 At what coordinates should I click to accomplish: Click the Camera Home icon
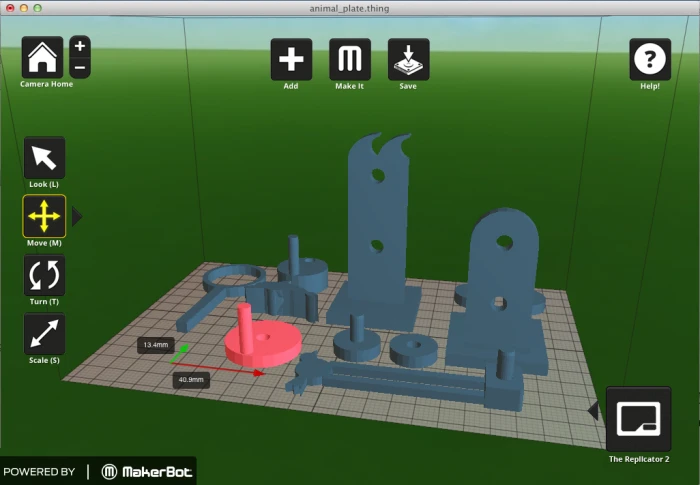click(42, 57)
